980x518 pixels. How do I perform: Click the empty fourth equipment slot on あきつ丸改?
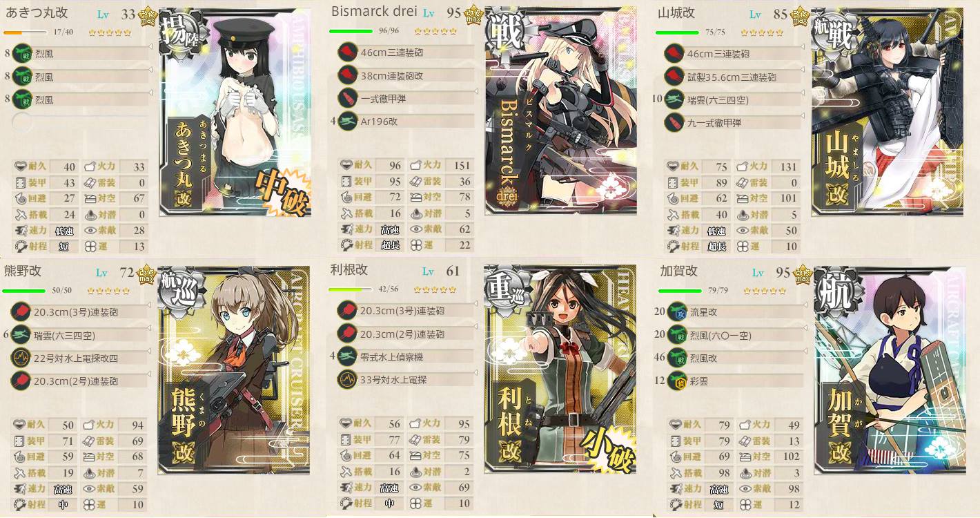point(22,123)
